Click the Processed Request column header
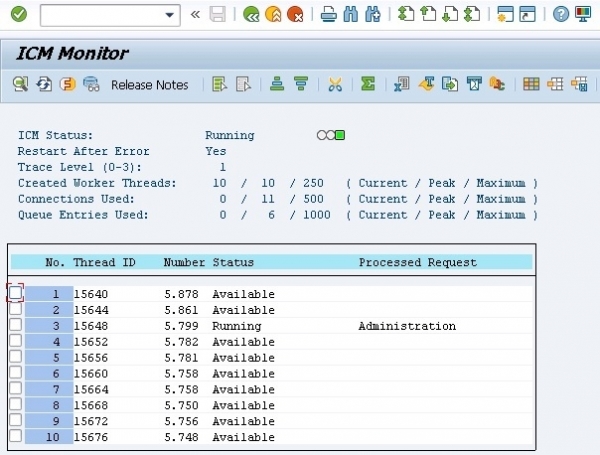 417,262
